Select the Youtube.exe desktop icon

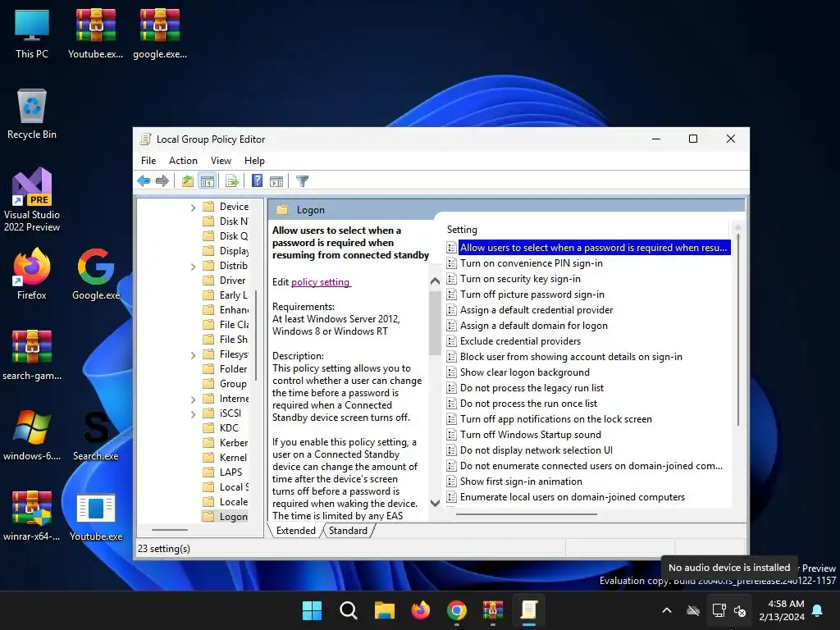point(96,516)
